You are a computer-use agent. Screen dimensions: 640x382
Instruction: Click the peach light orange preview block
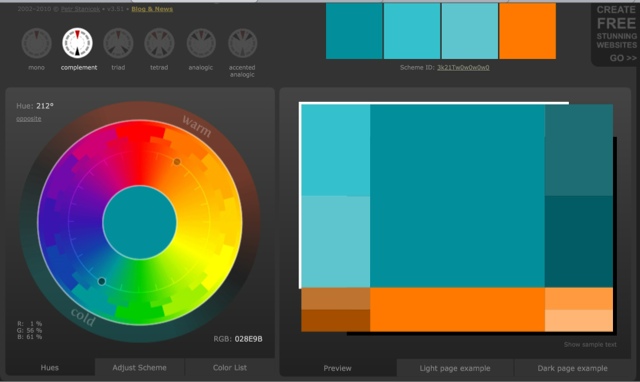tap(579, 320)
